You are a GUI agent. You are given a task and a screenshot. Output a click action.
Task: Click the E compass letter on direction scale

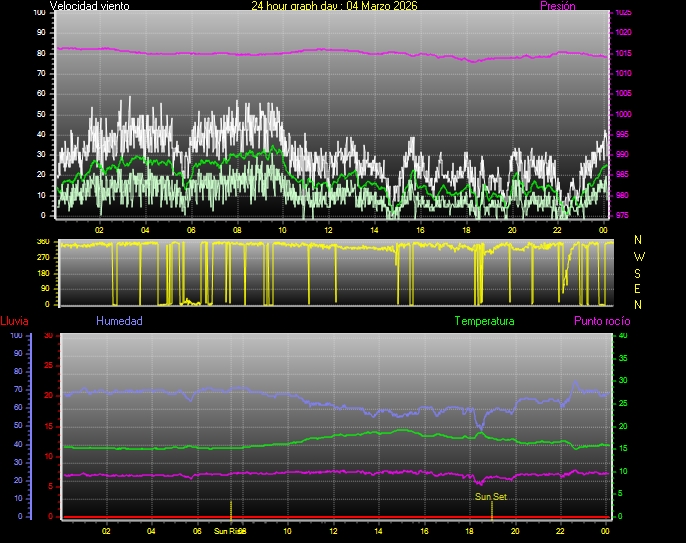click(639, 288)
